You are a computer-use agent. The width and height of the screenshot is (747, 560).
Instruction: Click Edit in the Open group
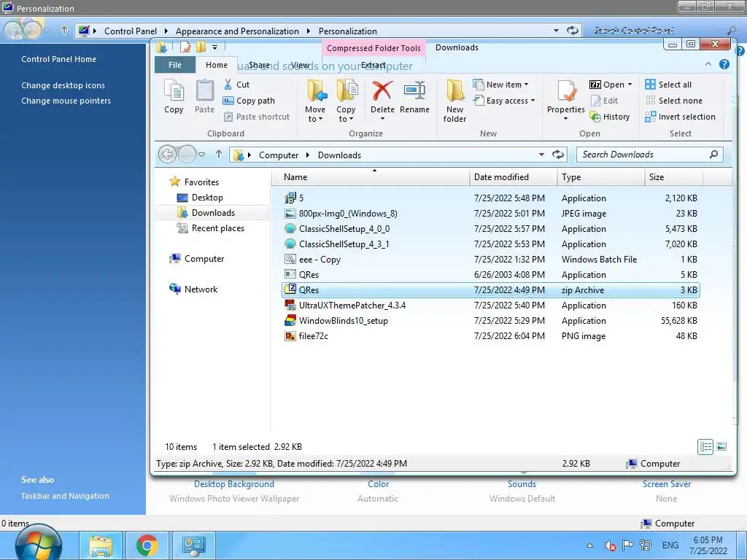604,101
